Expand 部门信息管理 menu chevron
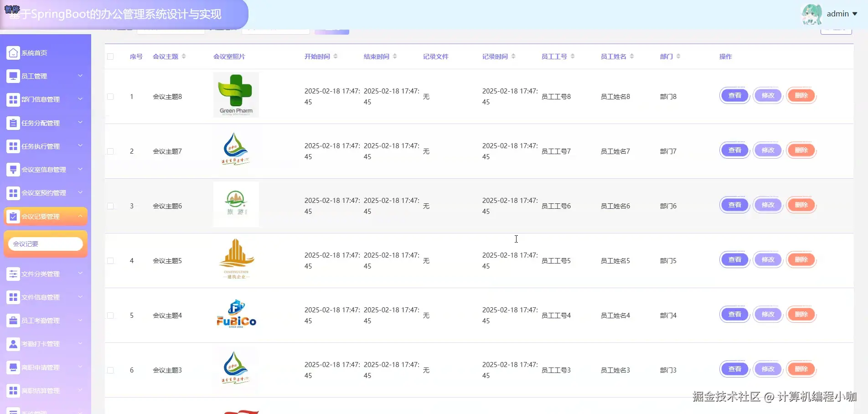The image size is (868, 414). [80, 99]
